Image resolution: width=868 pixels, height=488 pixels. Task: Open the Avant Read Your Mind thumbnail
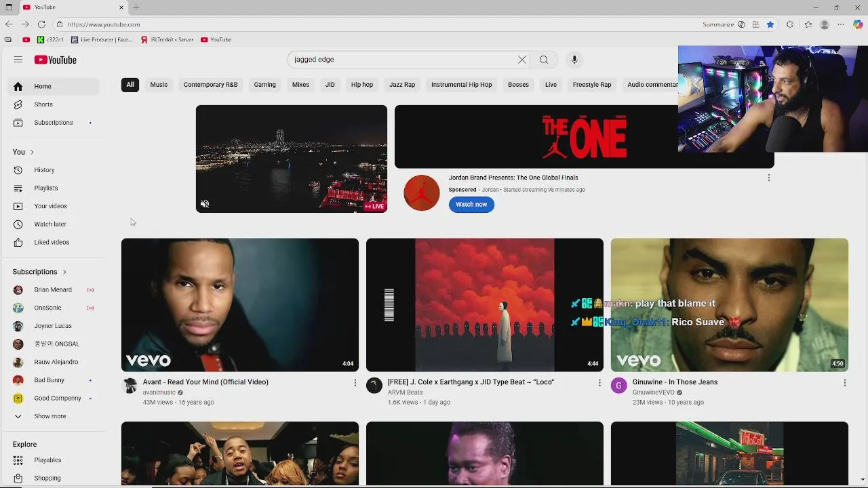[240, 305]
